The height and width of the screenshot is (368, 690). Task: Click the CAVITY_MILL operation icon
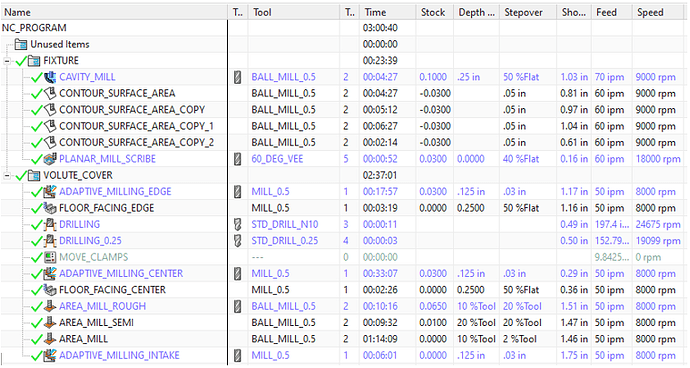(50, 77)
